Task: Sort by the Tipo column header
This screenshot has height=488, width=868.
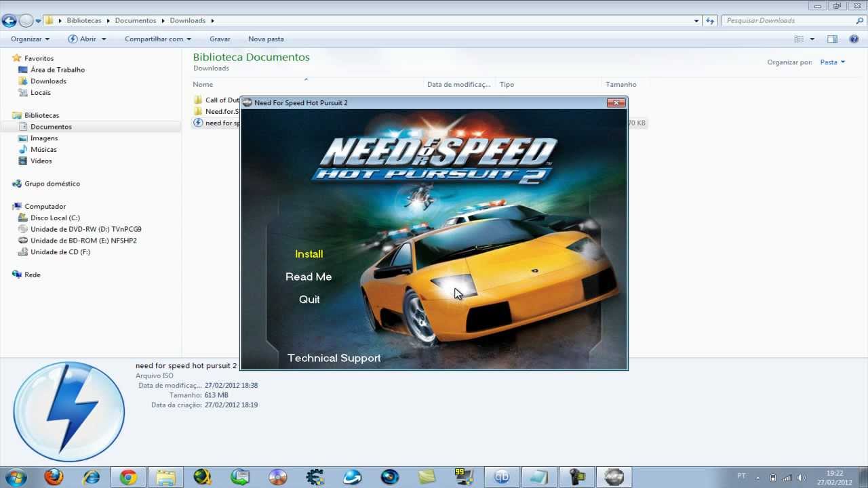Action: [x=507, y=85]
